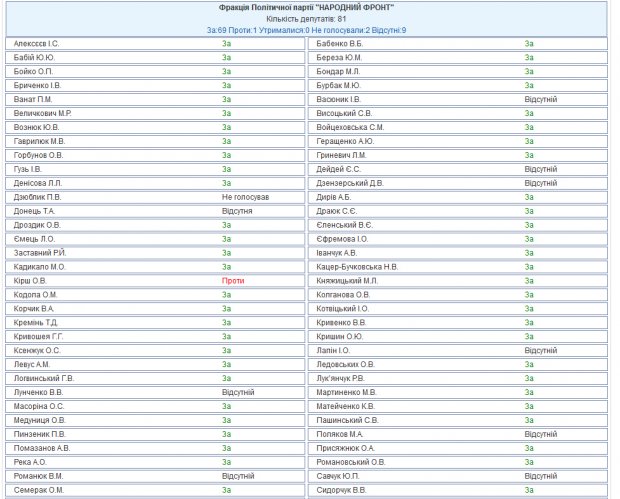The image size is (620, 499).
Task: Select deputy name Геращенко А.Ю.
Action: pyautogui.click(x=344, y=142)
